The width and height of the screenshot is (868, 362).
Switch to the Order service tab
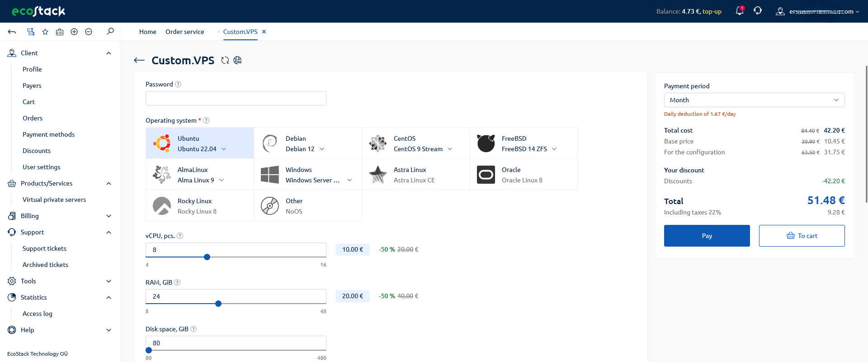185,32
